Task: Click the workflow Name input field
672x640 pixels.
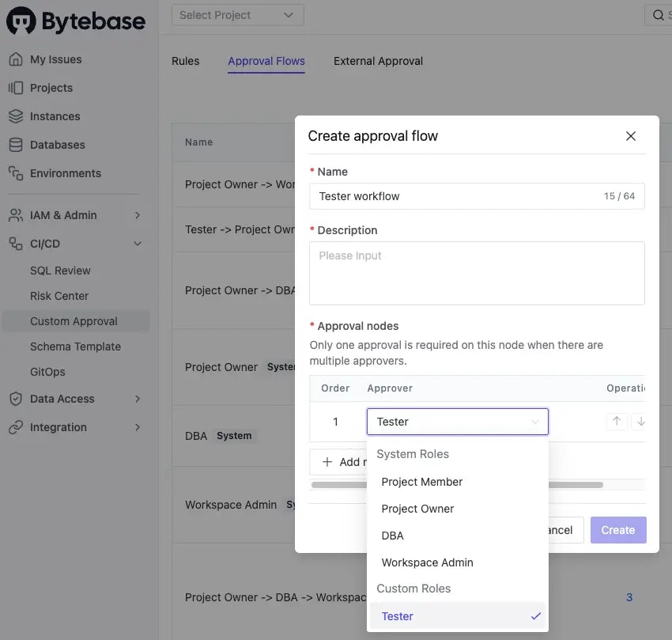Action: point(477,195)
